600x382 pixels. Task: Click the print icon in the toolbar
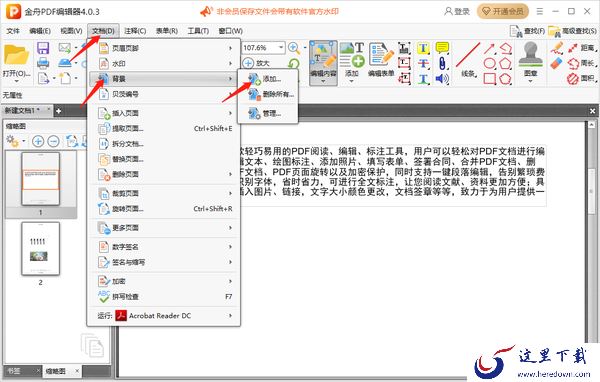coord(43,63)
